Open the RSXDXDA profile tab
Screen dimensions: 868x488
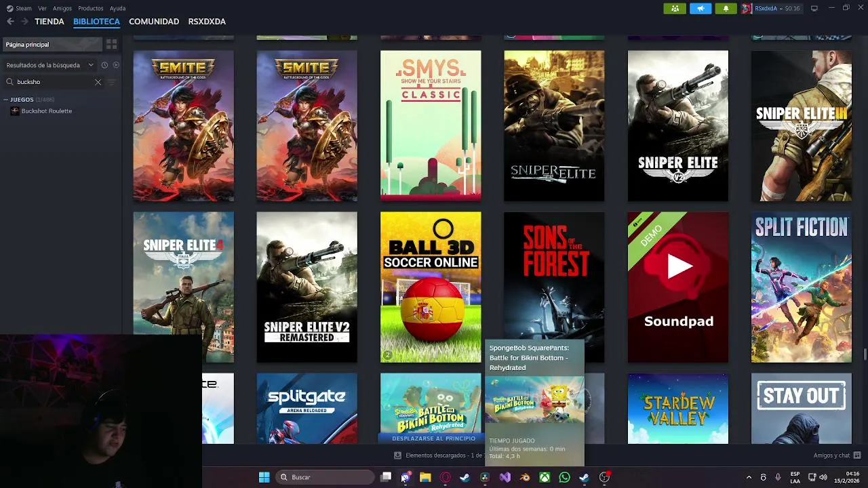(x=207, y=22)
